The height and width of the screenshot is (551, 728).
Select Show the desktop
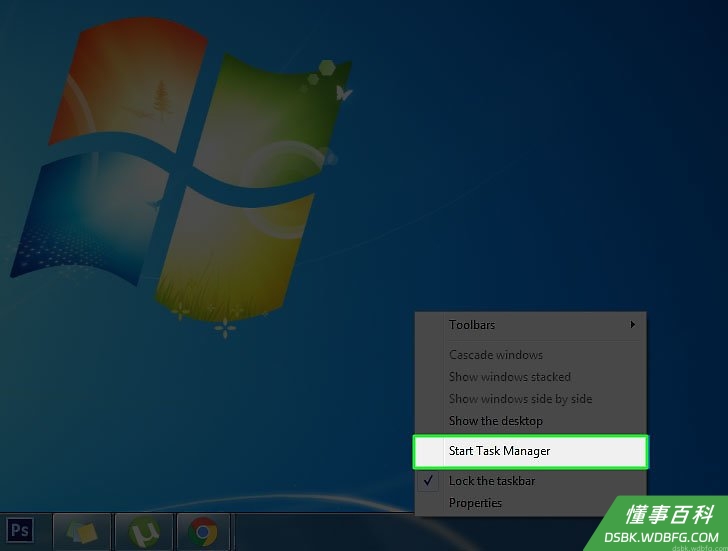coord(530,421)
